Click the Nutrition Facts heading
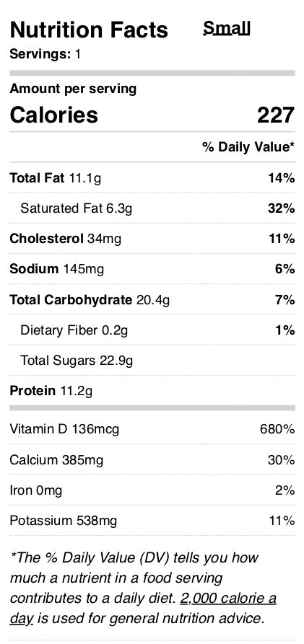 [x=89, y=30]
